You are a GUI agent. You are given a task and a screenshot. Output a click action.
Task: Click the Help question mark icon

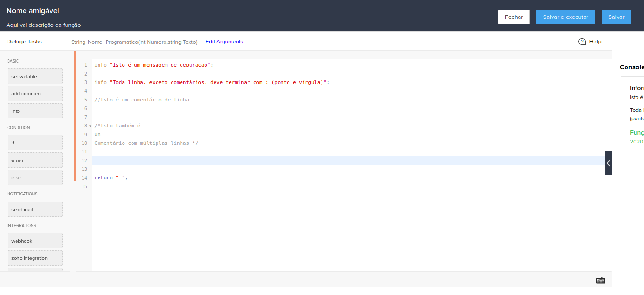(582, 42)
